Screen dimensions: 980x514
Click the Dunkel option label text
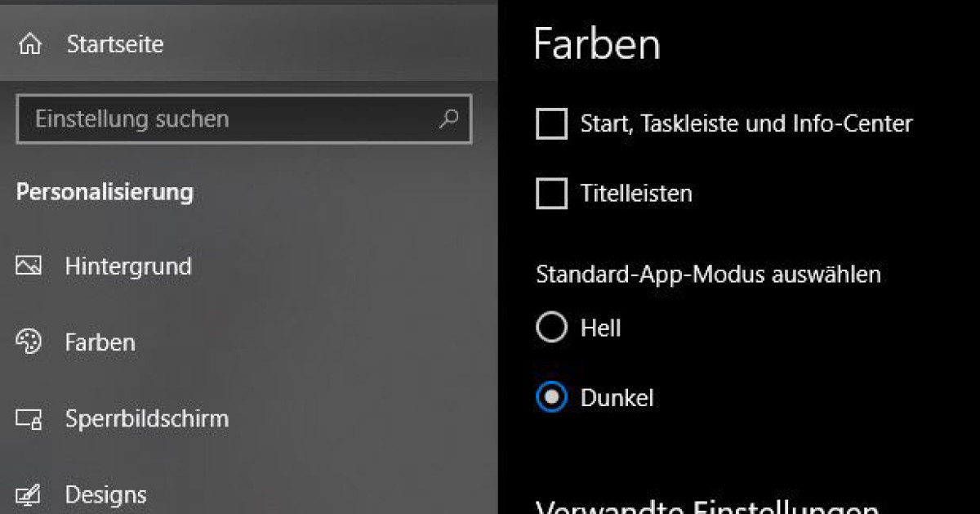pos(617,398)
